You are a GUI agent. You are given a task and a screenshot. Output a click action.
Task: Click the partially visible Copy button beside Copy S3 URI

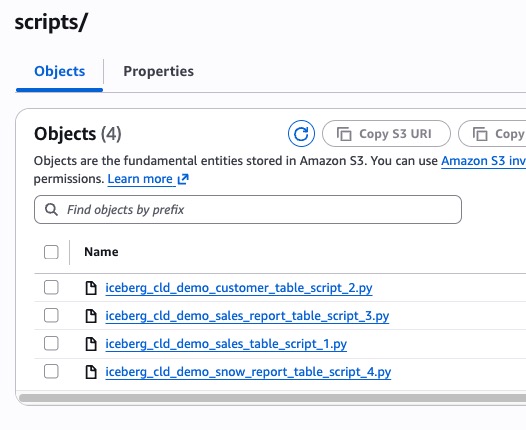point(492,134)
